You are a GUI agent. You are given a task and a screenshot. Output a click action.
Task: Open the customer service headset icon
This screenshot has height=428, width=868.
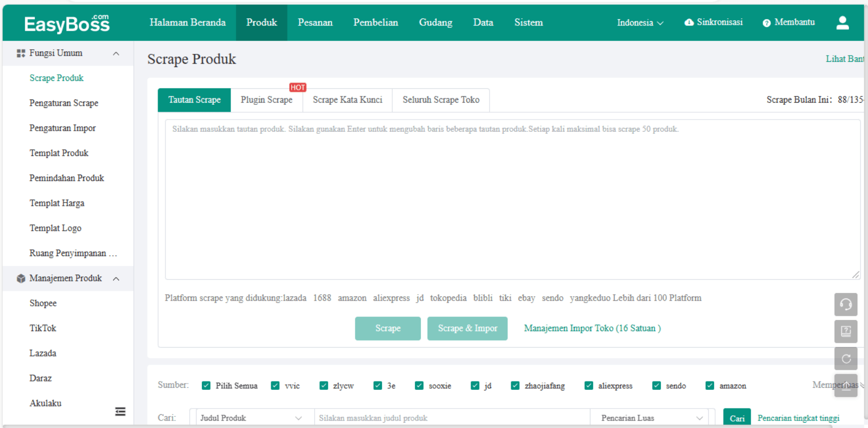pyautogui.click(x=846, y=304)
